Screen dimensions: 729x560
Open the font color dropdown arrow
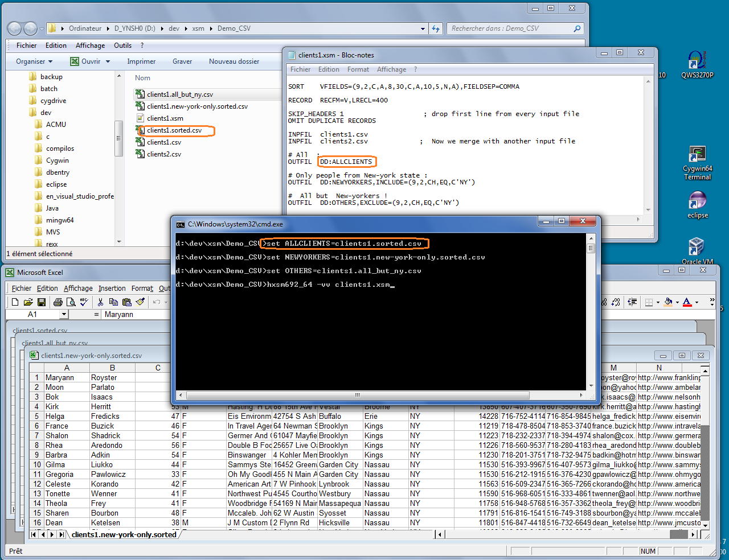tap(697, 302)
